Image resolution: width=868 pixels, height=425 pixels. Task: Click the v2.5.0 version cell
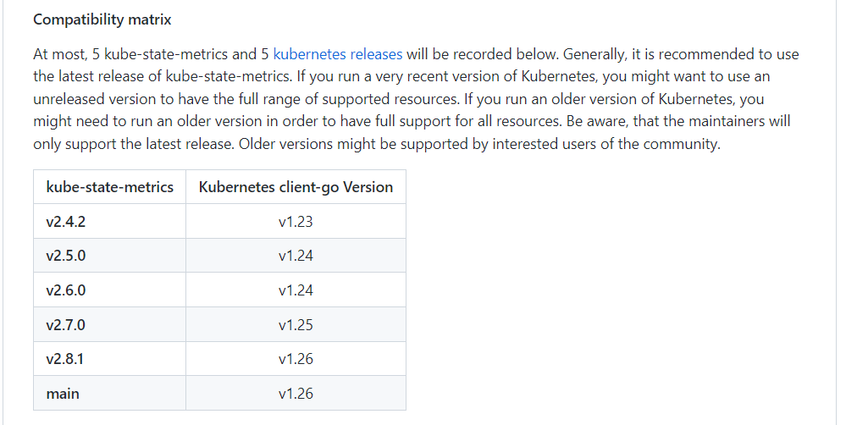coord(109,256)
